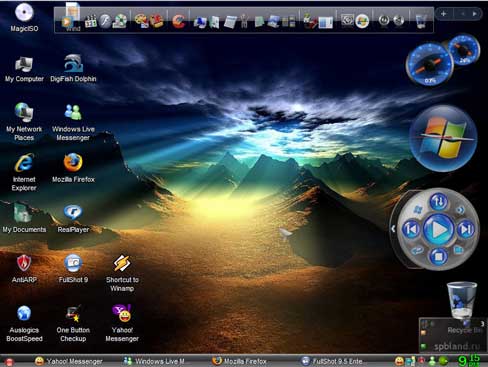This screenshot has width=488, height=367.
Task: Click the power button icon in top dock
Action: 384,21
